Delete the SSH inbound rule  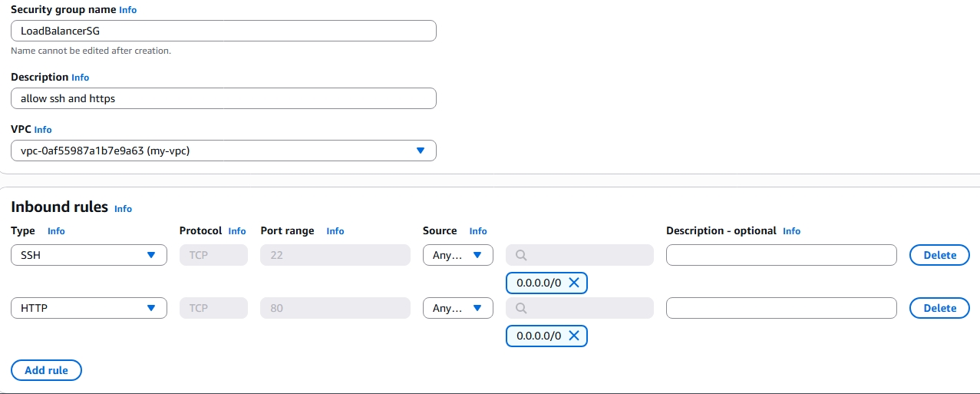pyautogui.click(x=939, y=255)
